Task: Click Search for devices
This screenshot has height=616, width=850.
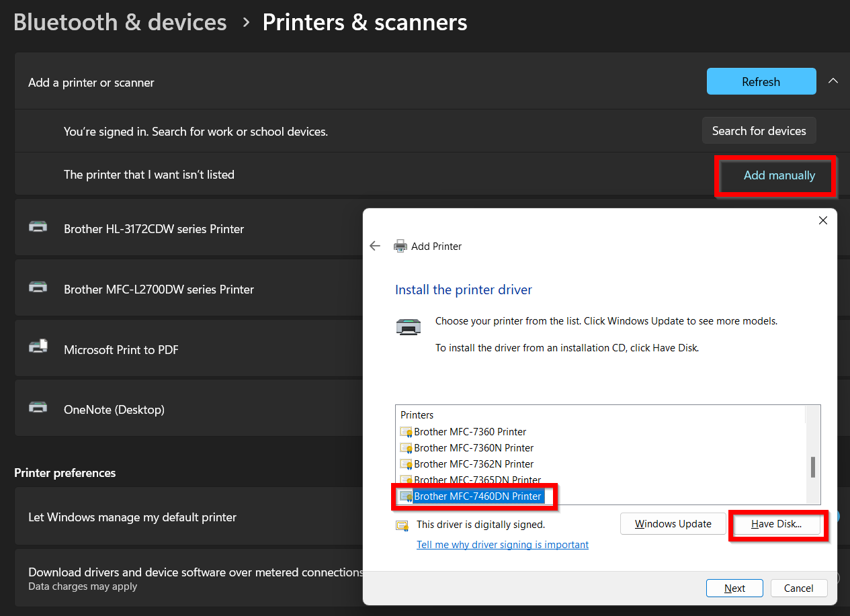Action: point(759,131)
